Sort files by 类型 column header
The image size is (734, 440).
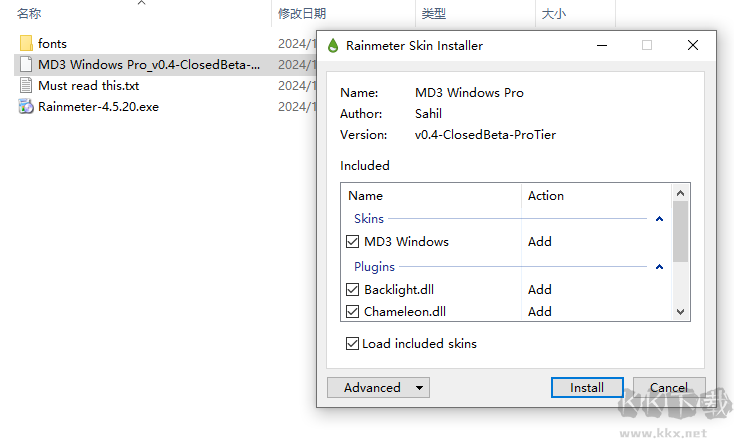pos(433,14)
